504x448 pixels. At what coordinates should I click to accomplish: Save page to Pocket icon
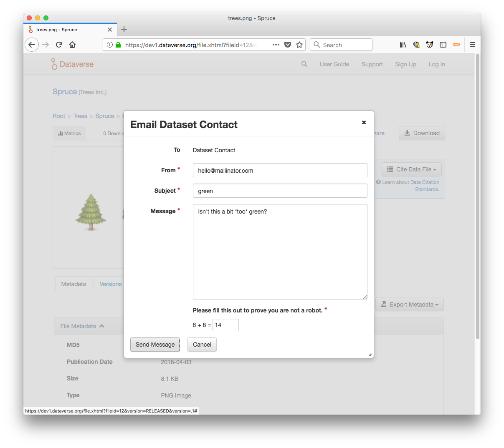[288, 45]
